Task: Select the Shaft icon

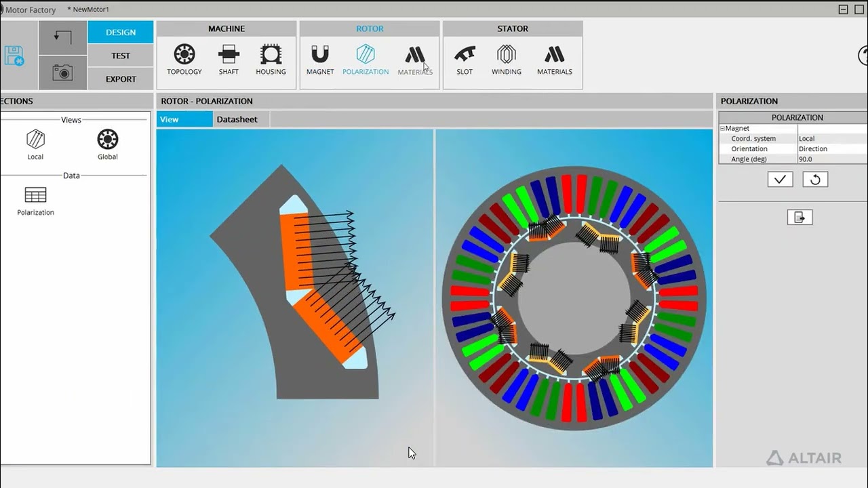Action: click(229, 59)
